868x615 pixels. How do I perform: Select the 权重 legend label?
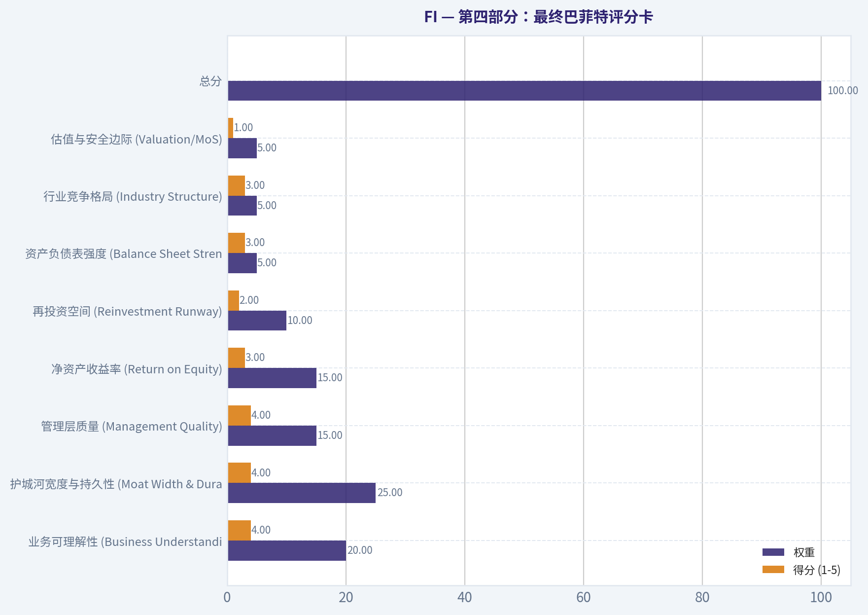[x=804, y=552]
